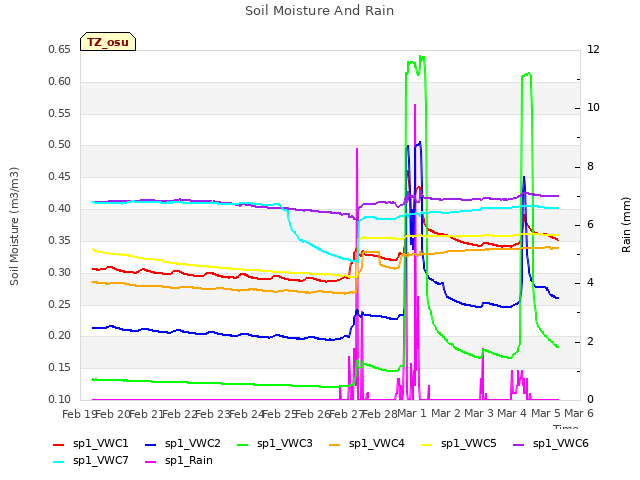The height and width of the screenshot is (480, 640).
Task: Click the Feb 19 x-axis tick label
Action: click(79, 414)
